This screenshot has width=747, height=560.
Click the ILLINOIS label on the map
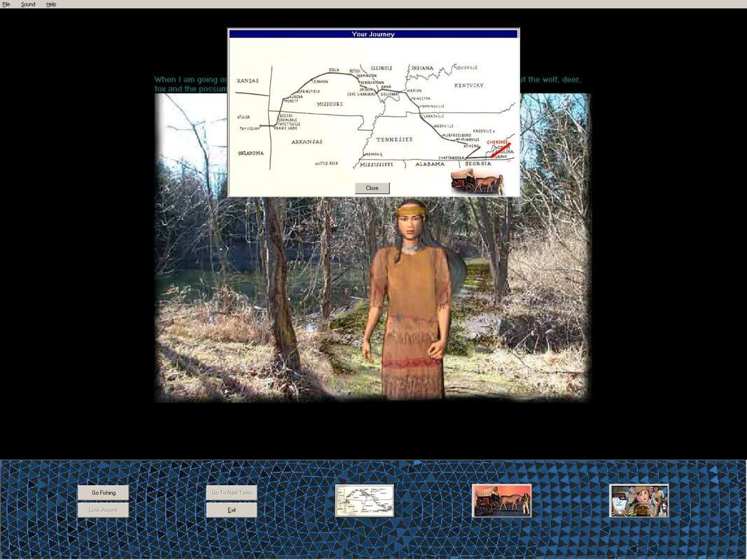[382, 68]
